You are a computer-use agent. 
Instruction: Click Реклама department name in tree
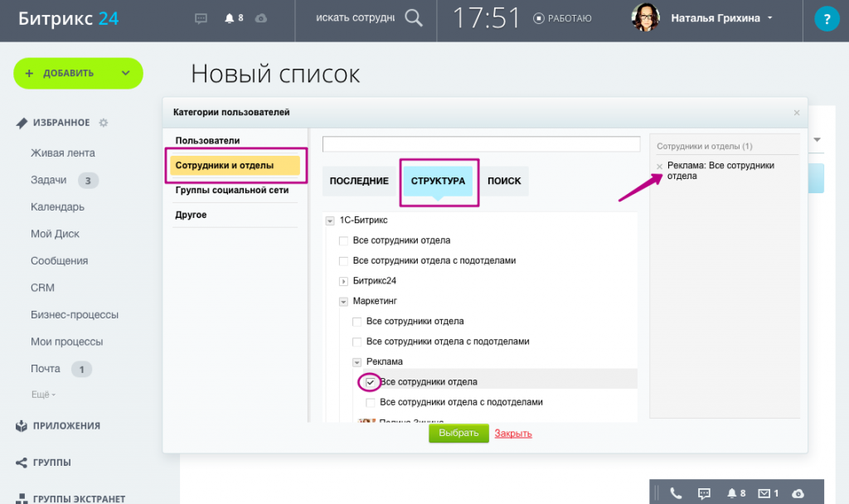click(385, 362)
